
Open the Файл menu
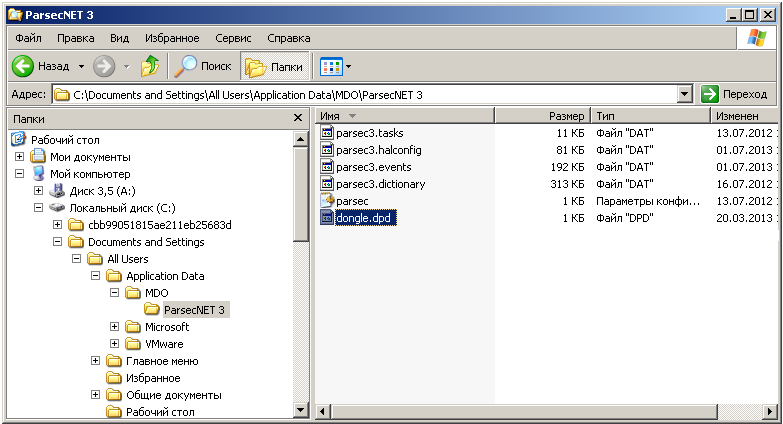[28, 38]
